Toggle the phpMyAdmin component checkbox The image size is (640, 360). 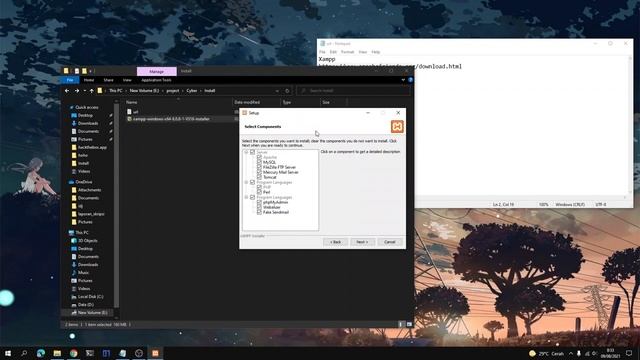259,202
